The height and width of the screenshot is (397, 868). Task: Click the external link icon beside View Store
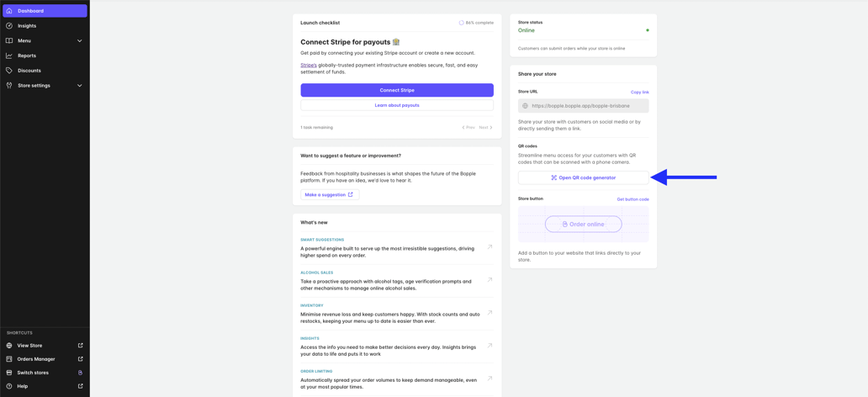point(81,346)
